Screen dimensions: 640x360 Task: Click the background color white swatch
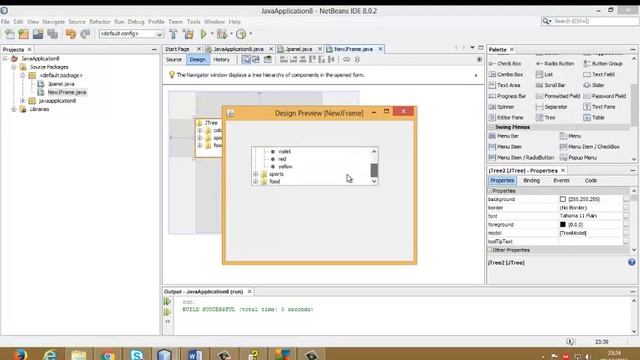pos(563,199)
